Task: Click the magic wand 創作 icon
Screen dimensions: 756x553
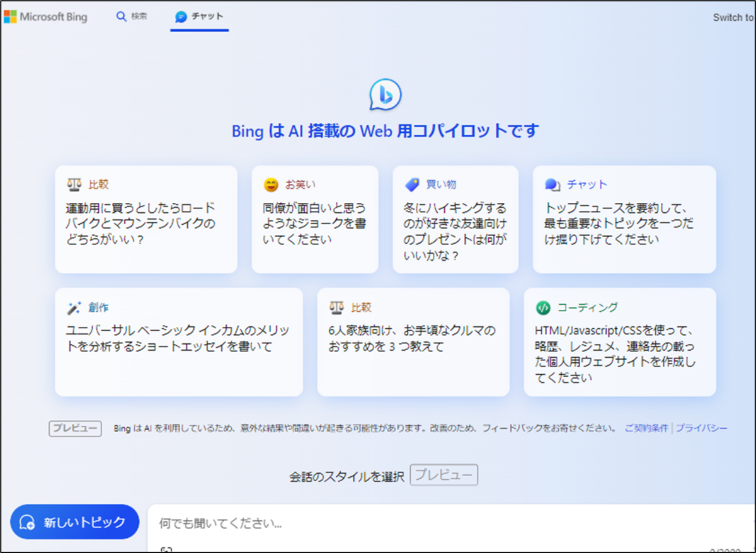Action: click(74, 308)
